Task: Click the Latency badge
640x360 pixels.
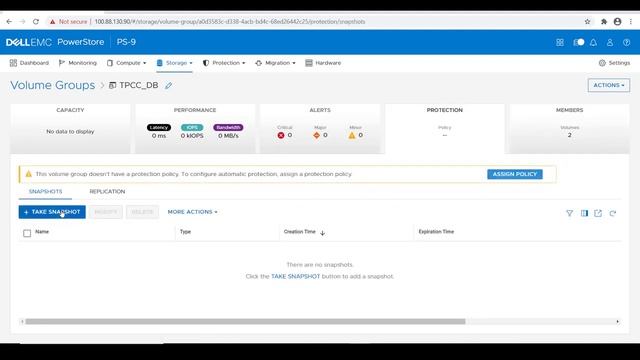Action: point(159,127)
